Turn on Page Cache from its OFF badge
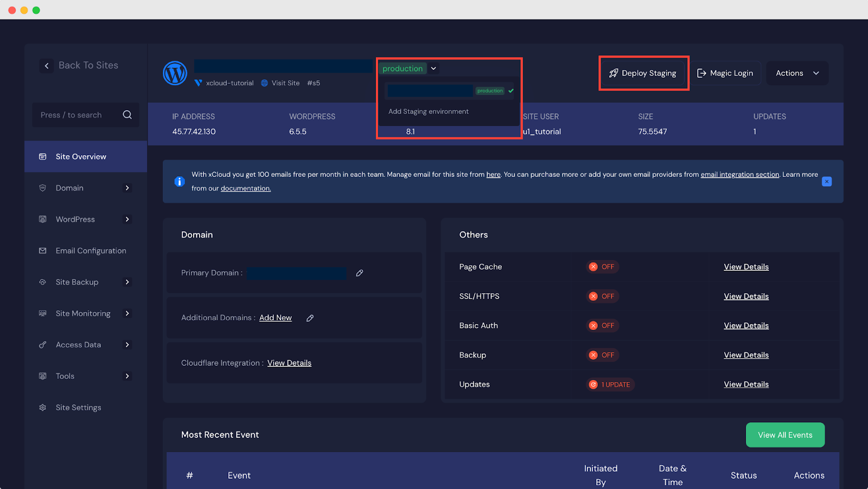Viewport: 868px width, 489px height. [602, 266]
